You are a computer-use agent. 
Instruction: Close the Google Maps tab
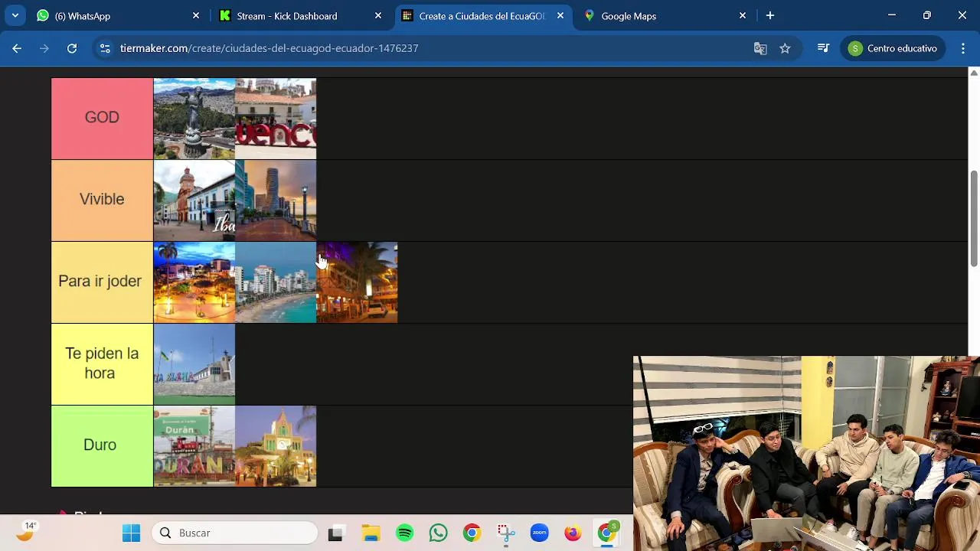click(743, 15)
